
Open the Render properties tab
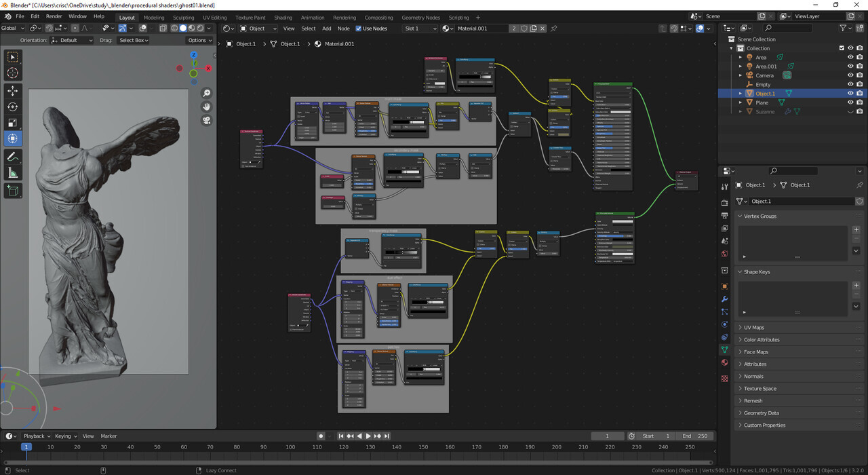pos(724,203)
